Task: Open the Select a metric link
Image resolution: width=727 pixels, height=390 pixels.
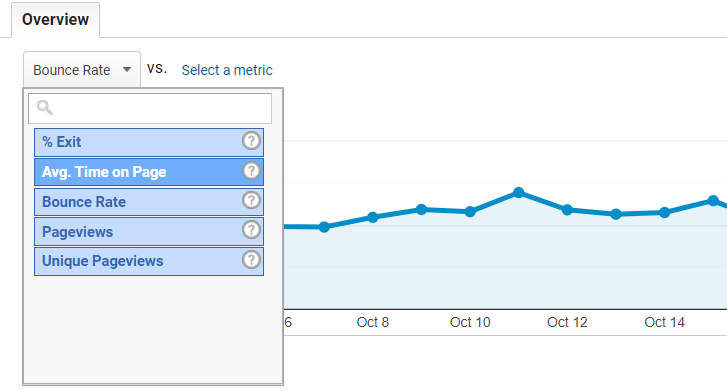Action: (227, 70)
